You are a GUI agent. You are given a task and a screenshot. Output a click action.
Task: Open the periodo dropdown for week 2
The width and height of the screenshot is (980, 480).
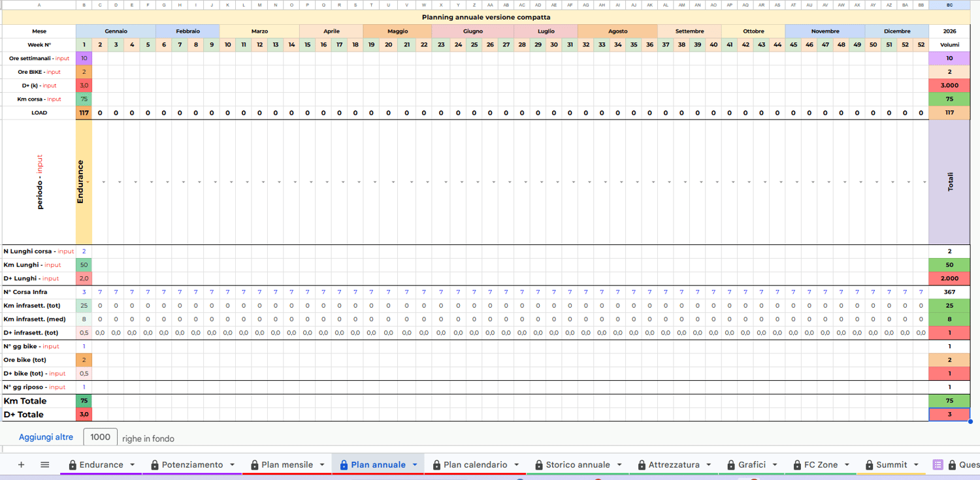104,182
